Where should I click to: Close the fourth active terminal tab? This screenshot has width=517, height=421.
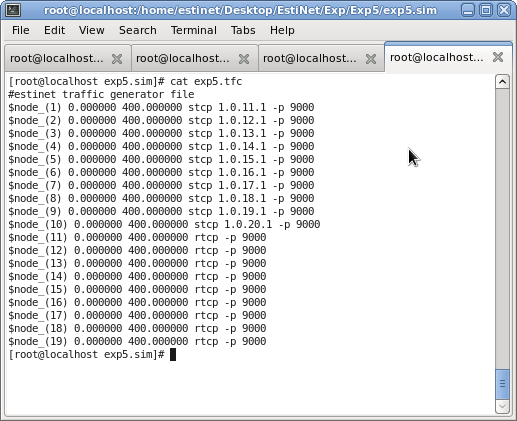[498, 57]
